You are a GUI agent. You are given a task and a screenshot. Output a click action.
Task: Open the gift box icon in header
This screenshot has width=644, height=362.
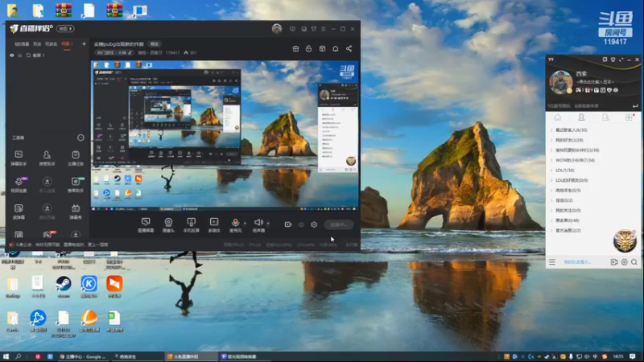pos(295,49)
